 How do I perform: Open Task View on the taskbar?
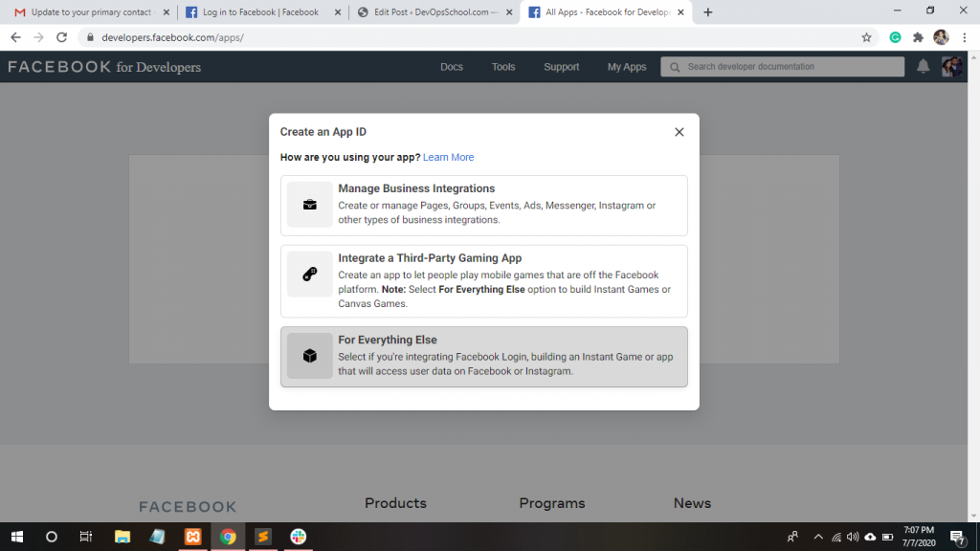(85, 537)
